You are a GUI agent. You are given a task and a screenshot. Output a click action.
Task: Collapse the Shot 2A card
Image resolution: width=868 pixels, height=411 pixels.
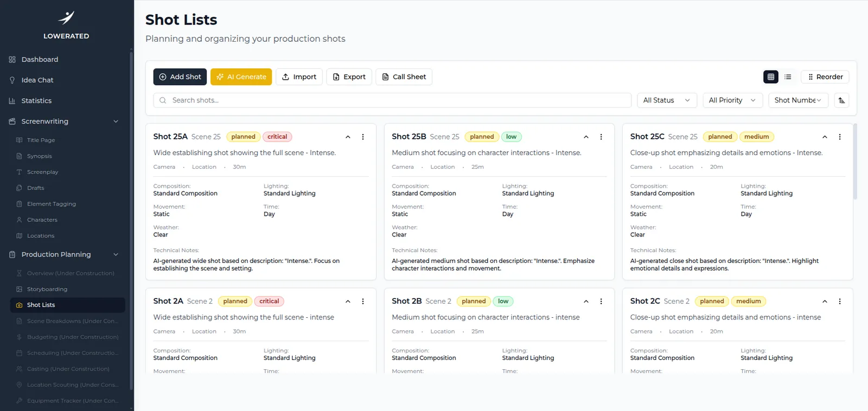[x=348, y=301]
